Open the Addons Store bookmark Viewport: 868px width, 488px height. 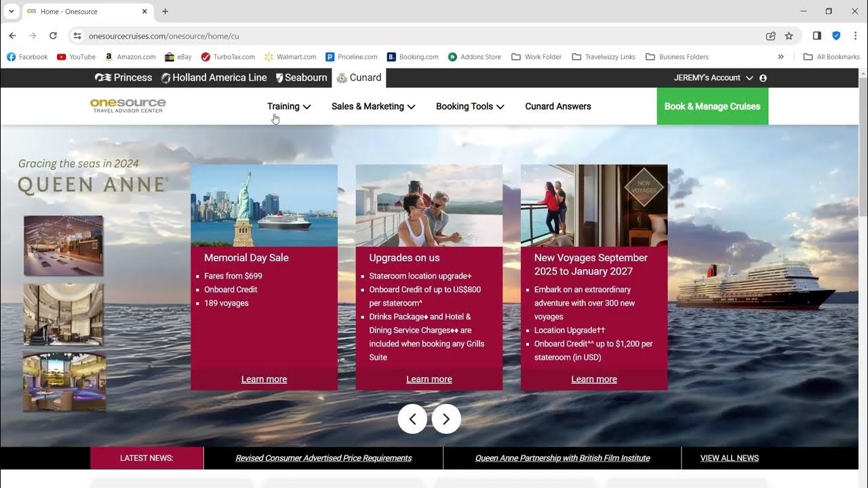coord(475,57)
